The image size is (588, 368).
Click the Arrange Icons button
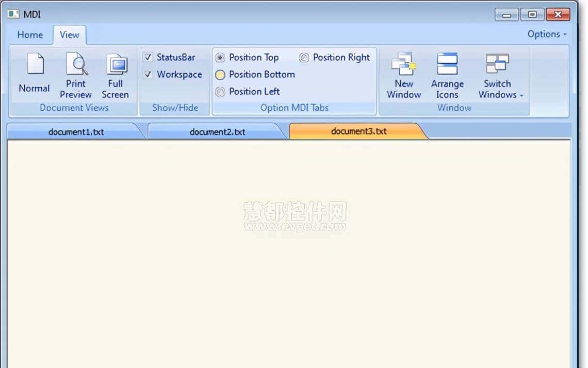447,64
